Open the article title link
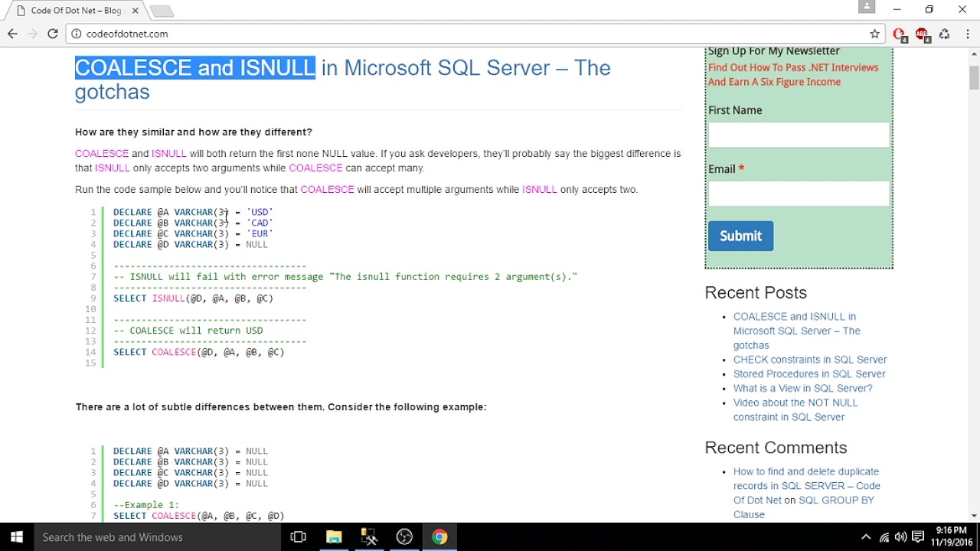This screenshot has height=551, width=980. [x=342, y=79]
